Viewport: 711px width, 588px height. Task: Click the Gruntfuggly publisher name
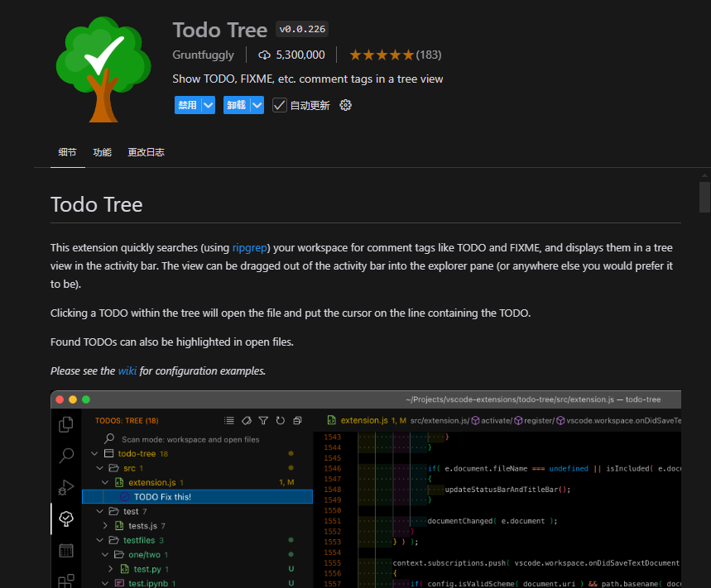[203, 55]
